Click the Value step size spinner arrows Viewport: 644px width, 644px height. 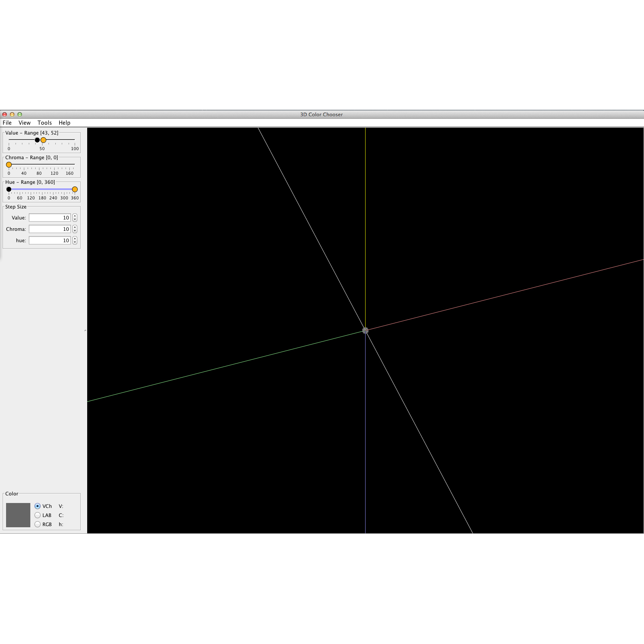[75, 218]
